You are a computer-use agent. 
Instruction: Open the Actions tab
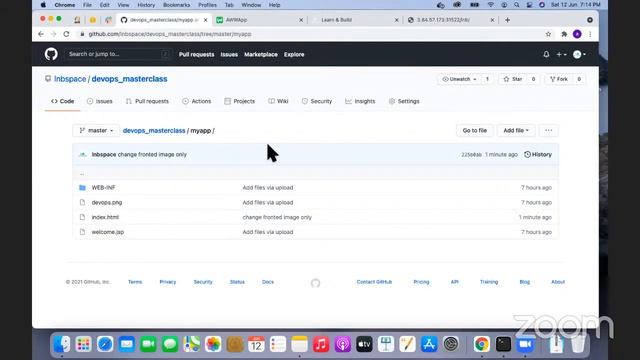click(x=197, y=101)
